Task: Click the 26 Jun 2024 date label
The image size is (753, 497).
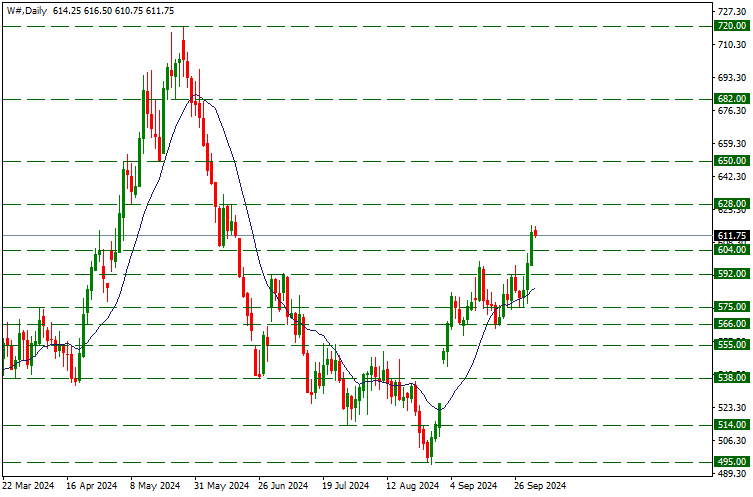Action: (283, 486)
